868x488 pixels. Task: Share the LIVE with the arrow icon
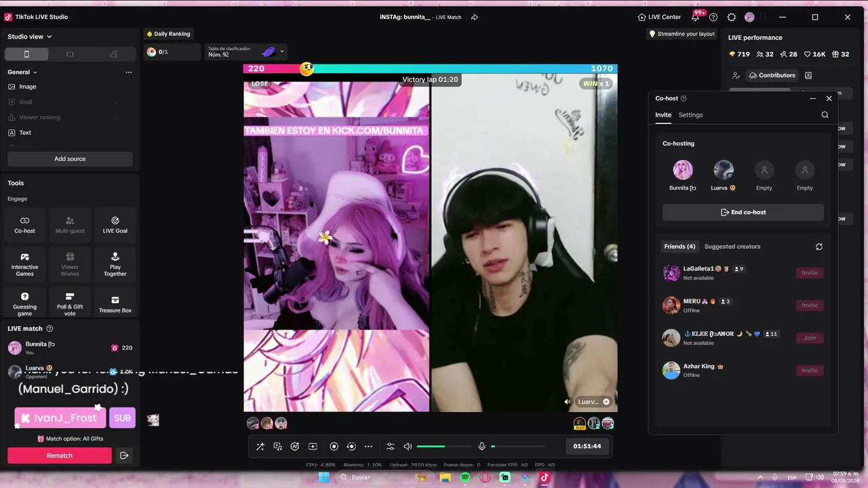click(x=475, y=17)
